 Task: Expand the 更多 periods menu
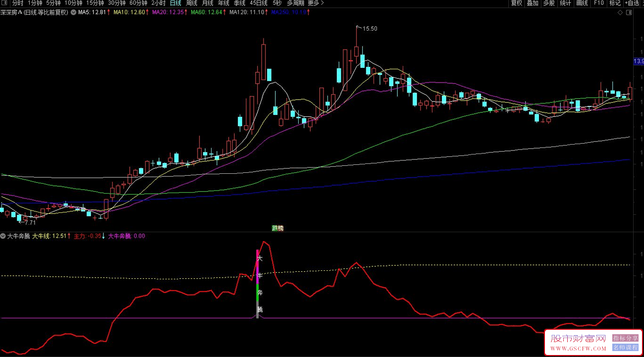pyautogui.click(x=314, y=3)
